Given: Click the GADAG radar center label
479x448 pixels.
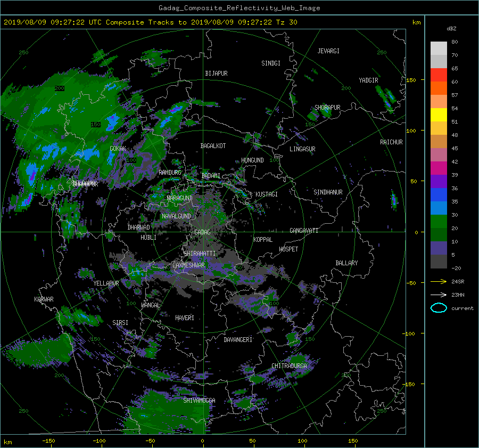Looking at the screenshot, I should tap(203, 232).
